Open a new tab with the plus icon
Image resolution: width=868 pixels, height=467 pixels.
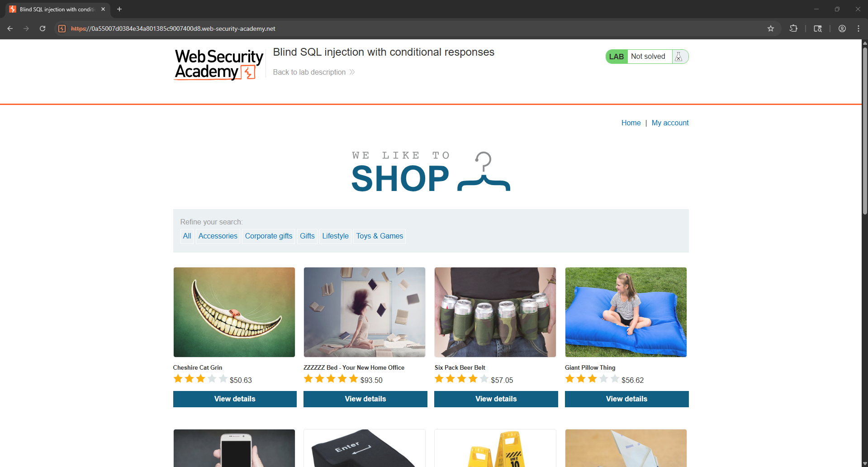point(119,9)
